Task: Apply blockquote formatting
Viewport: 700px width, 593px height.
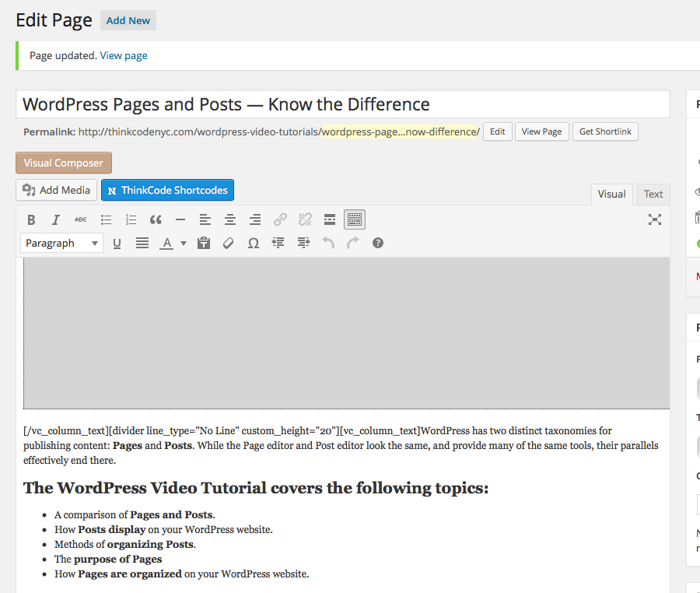Action: click(x=156, y=219)
